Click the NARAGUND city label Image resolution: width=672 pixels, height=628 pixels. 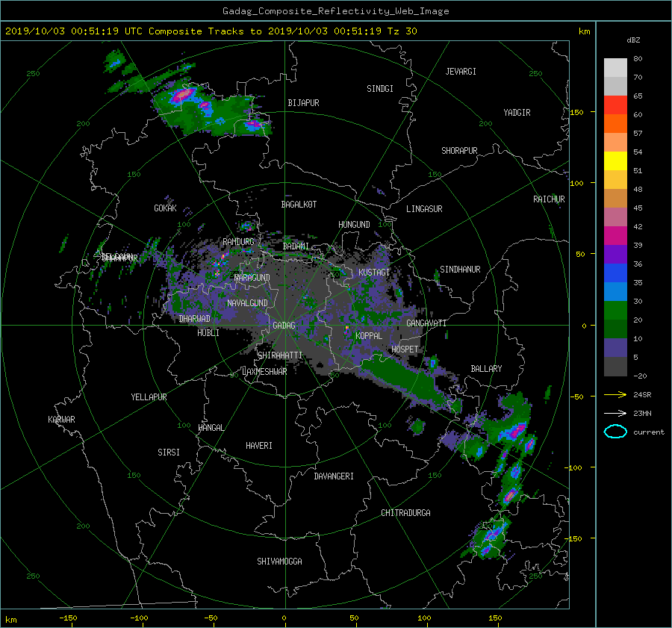(x=252, y=277)
